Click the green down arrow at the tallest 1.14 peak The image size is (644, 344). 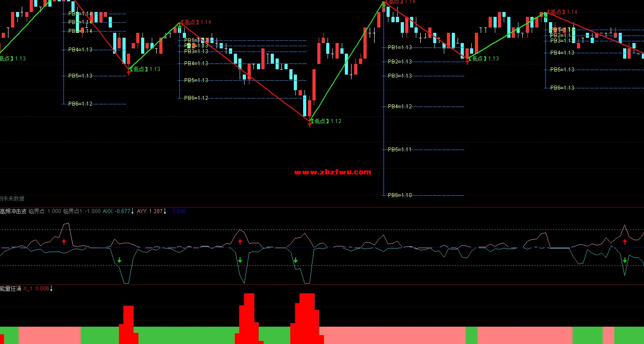(x=383, y=4)
